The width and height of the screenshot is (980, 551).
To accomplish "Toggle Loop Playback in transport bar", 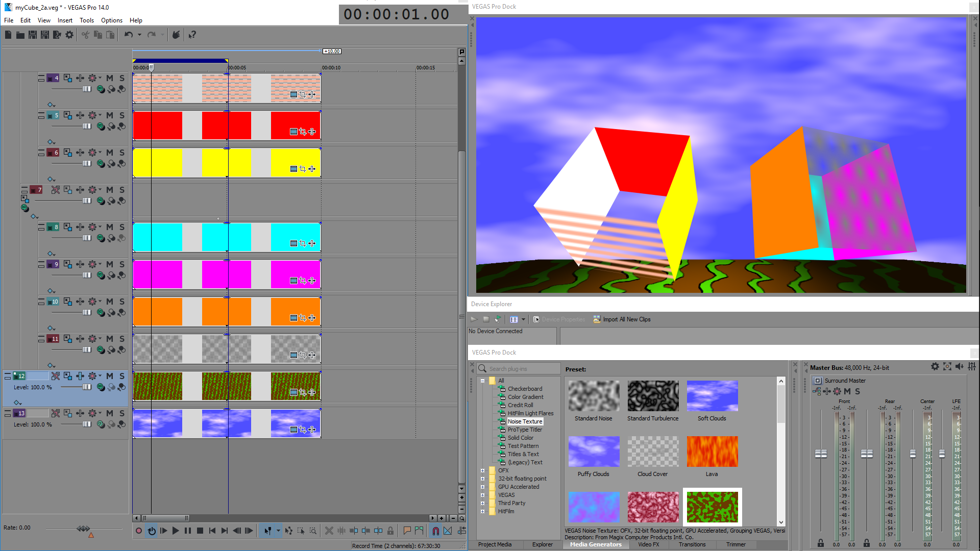I will (x=152, y=531).
